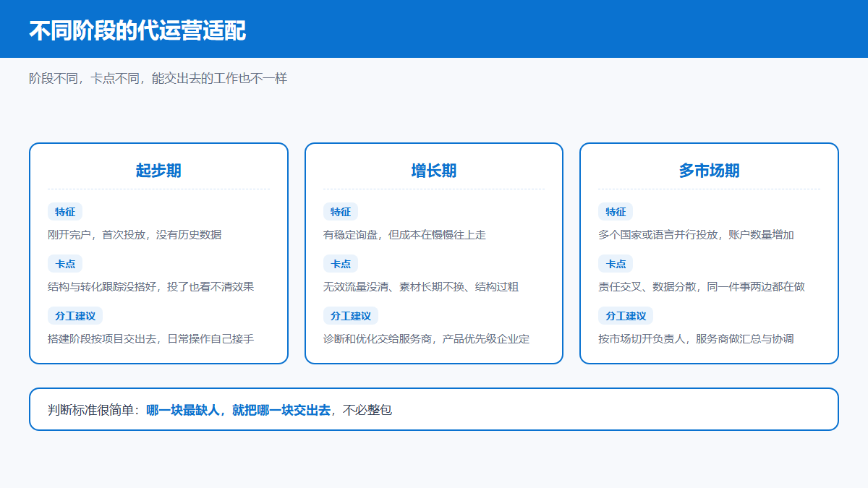Select text 结构与转化跟踪没搭好，投了也看不清效果
Viewport: 868px width, 488px height.
tap(151, 287)
